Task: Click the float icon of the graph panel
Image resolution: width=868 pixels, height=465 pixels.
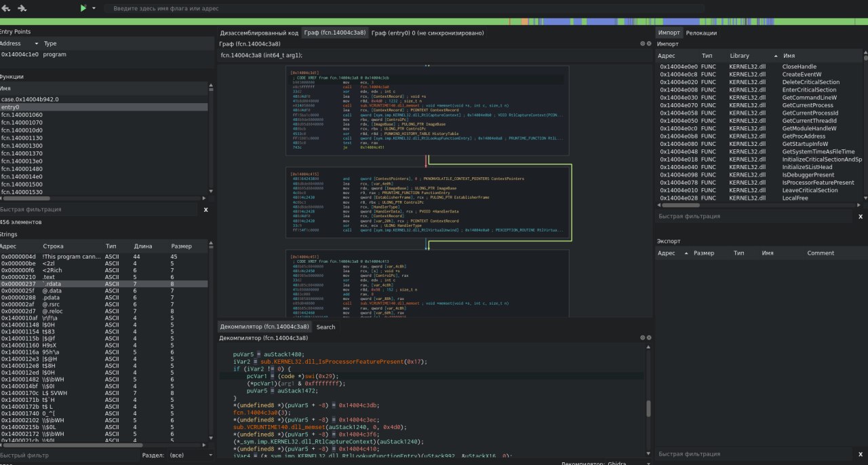Action: pos(642,43)
